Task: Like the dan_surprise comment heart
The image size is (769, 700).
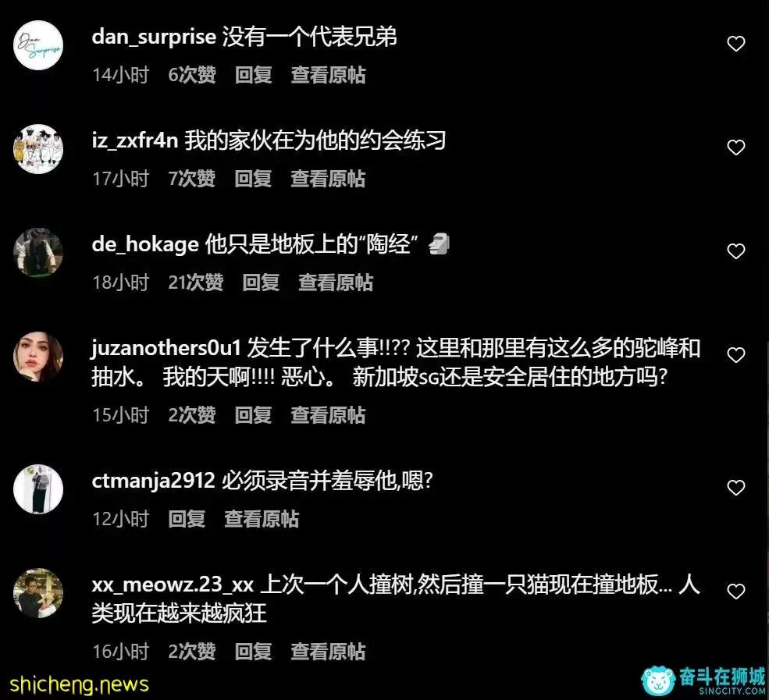Action: click(735, 44)
